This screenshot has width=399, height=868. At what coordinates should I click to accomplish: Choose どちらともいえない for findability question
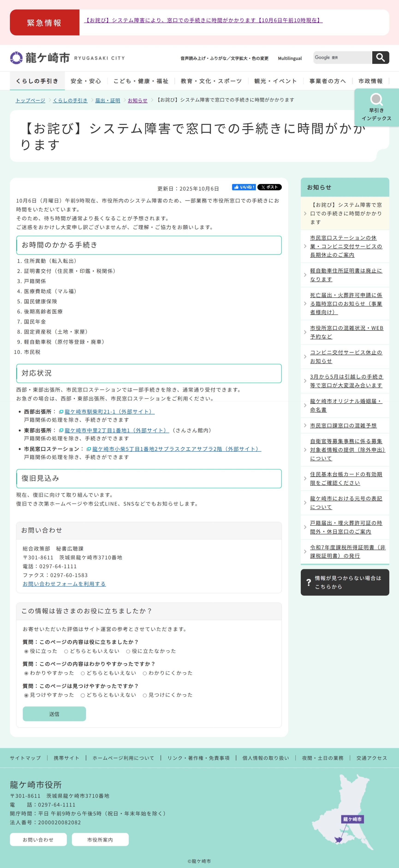point(83,695)
